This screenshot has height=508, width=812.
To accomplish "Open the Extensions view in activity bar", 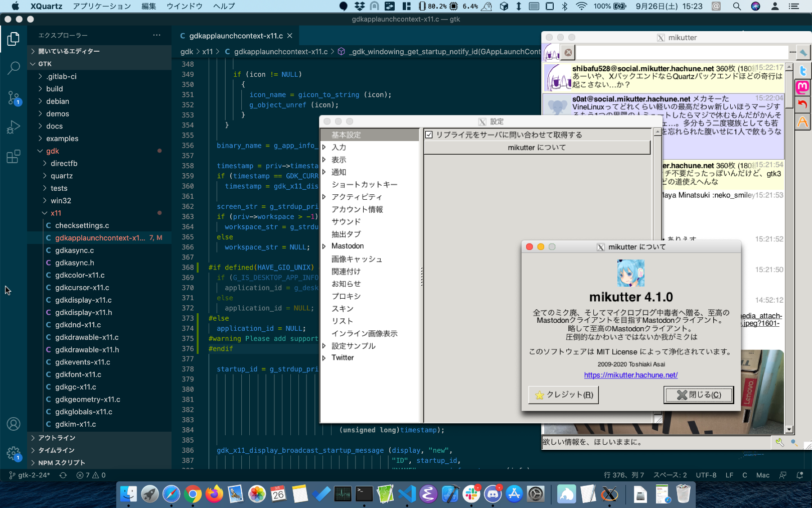I will [x=14, y=157].
